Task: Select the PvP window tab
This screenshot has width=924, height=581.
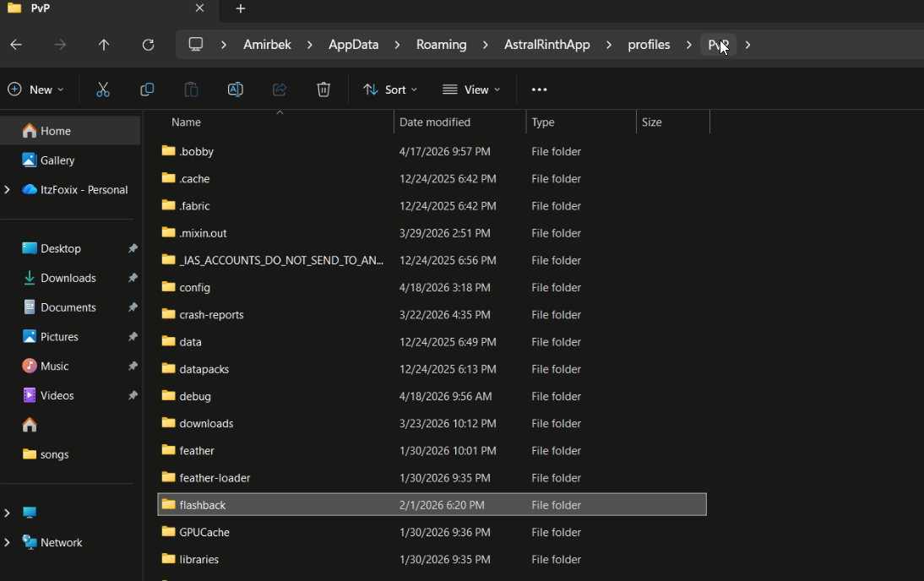Action: pyautogui.click(x=109, y=8)
